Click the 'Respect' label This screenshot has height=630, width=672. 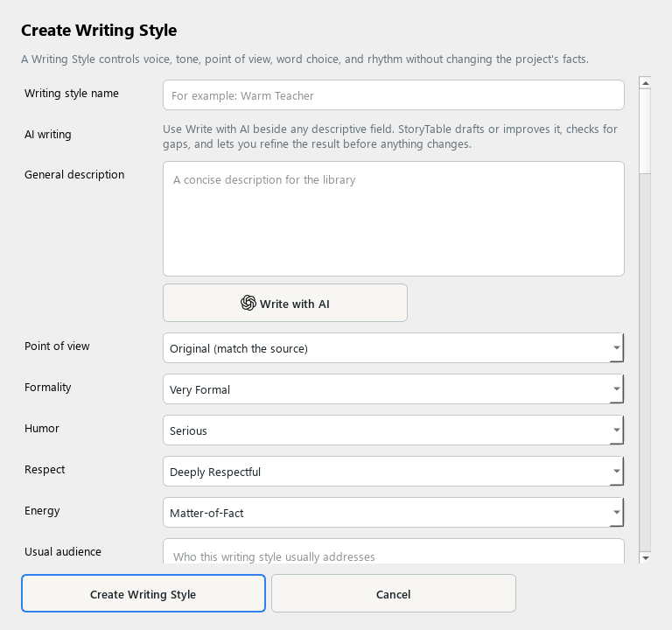pyautogui.click(x=45, y=470)
